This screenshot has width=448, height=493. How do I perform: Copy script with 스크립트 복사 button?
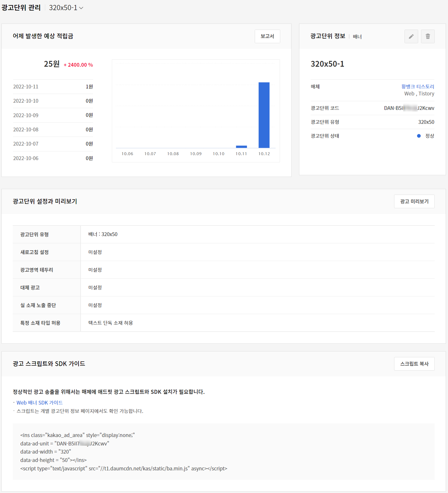click(x=414, y=364)
